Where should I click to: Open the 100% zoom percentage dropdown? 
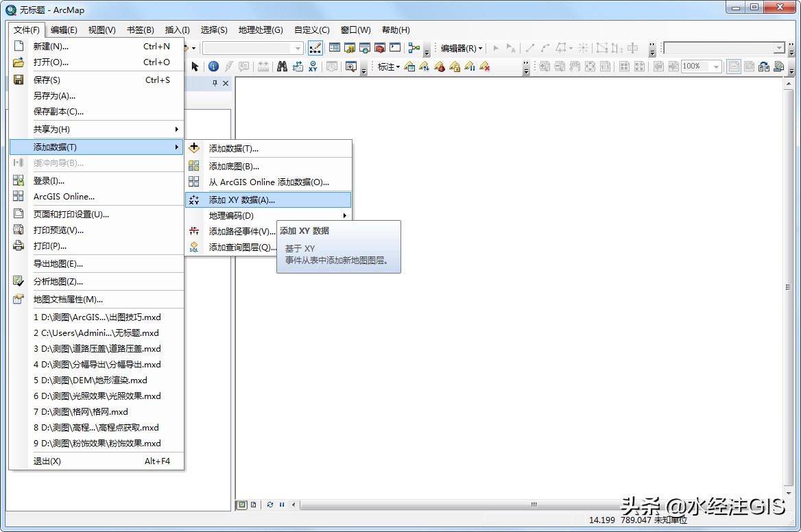[717, 66]
